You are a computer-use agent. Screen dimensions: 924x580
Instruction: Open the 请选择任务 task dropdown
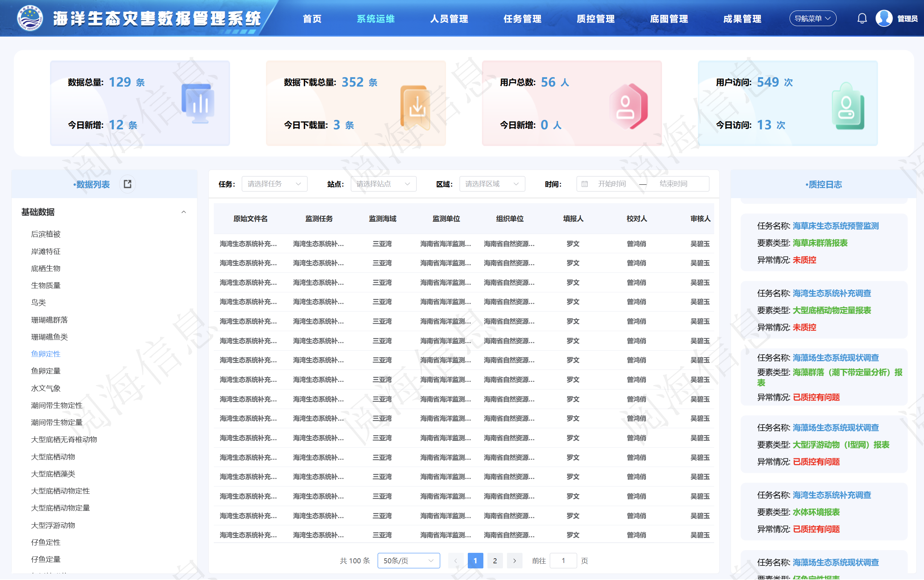pyautogui.click(x=274, y=184)
